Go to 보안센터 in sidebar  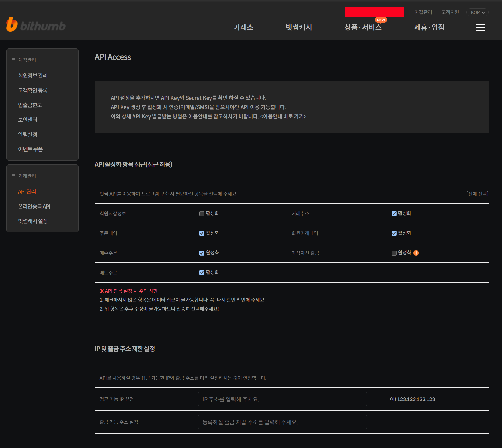[x=28, y=120]
